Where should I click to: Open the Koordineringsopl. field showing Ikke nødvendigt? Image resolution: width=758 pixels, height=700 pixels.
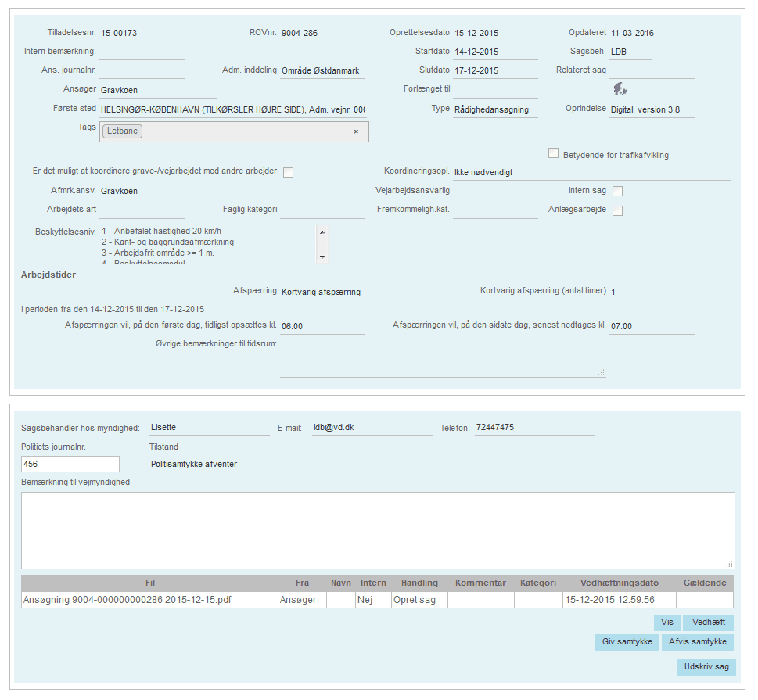tap(591, 172)
